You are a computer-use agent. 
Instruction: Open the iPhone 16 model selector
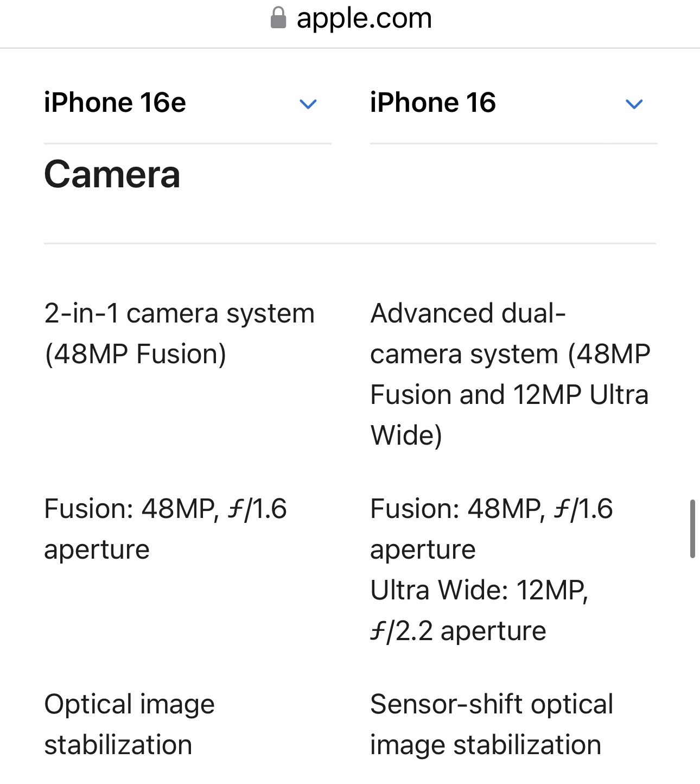tap(514, 103)
